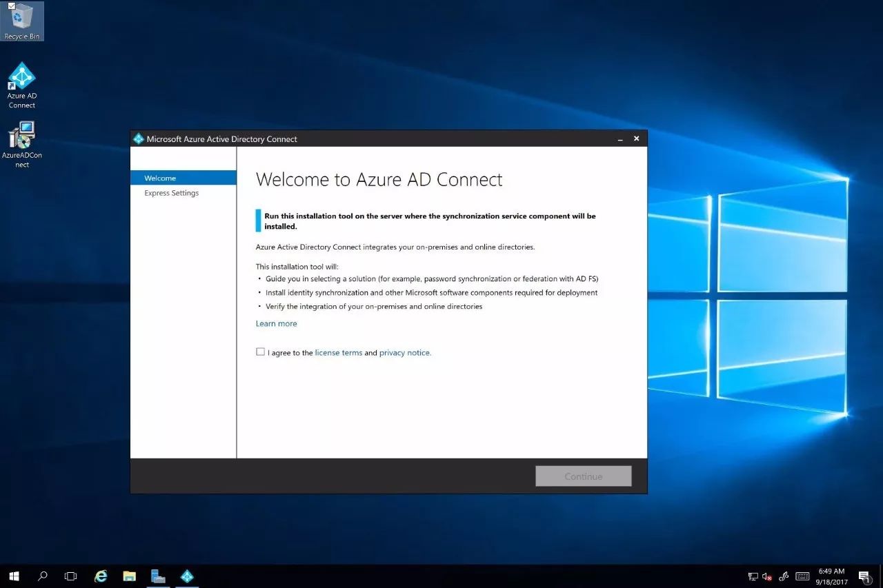Open the taskbar clock and date
The height and width of the screenshot is (588, 883).
[831, 576]
